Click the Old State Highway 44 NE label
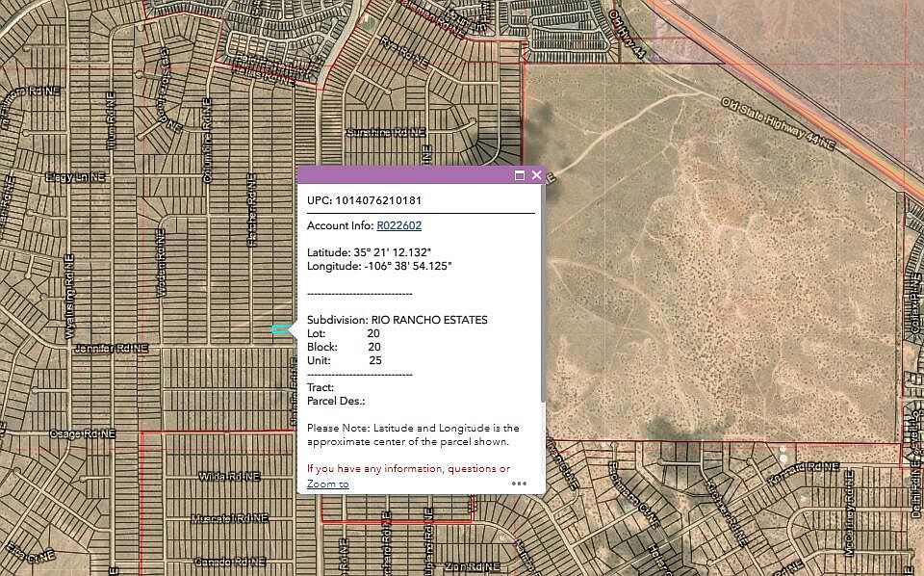This screenshot has width=924, height=576. point(779,124)
